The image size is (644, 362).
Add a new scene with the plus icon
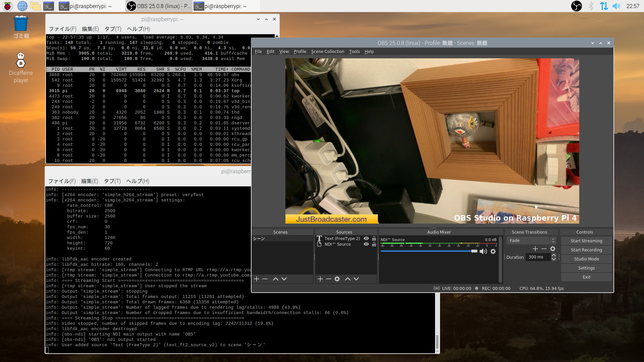[257, 279]
